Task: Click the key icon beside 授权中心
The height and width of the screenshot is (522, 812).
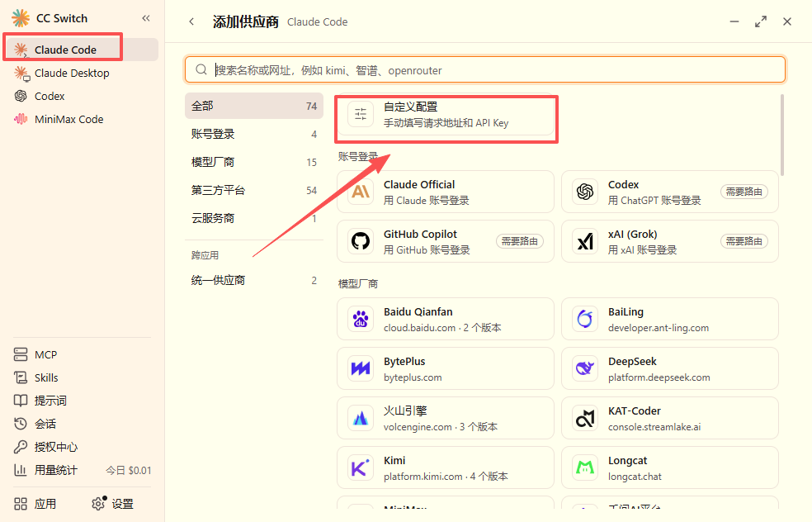Action: tap(20, 447)
